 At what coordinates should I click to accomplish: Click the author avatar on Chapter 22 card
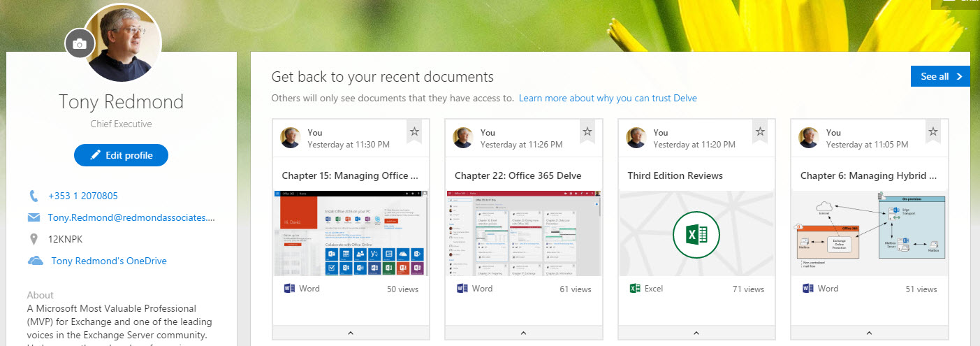coord(464,138)
